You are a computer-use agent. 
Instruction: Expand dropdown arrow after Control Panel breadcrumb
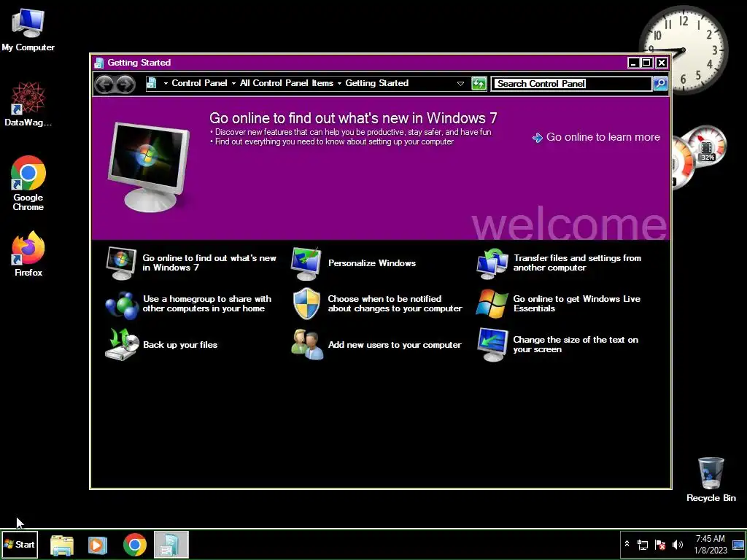[234, 84]
